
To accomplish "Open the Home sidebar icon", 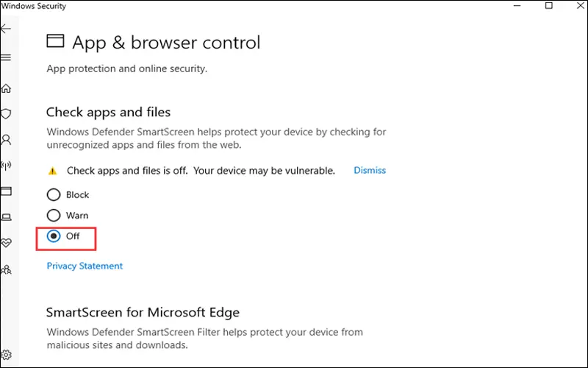I will click(x=6, y=88).
